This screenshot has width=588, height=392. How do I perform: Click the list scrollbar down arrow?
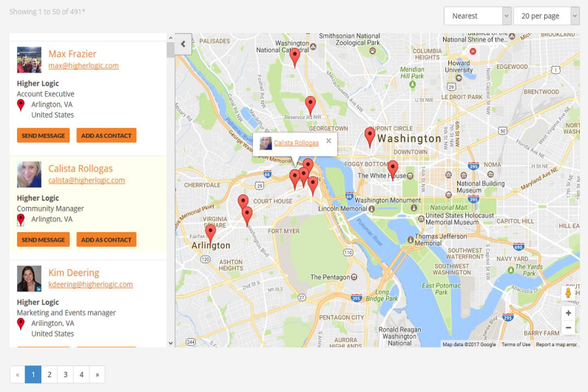coord(171,343)
